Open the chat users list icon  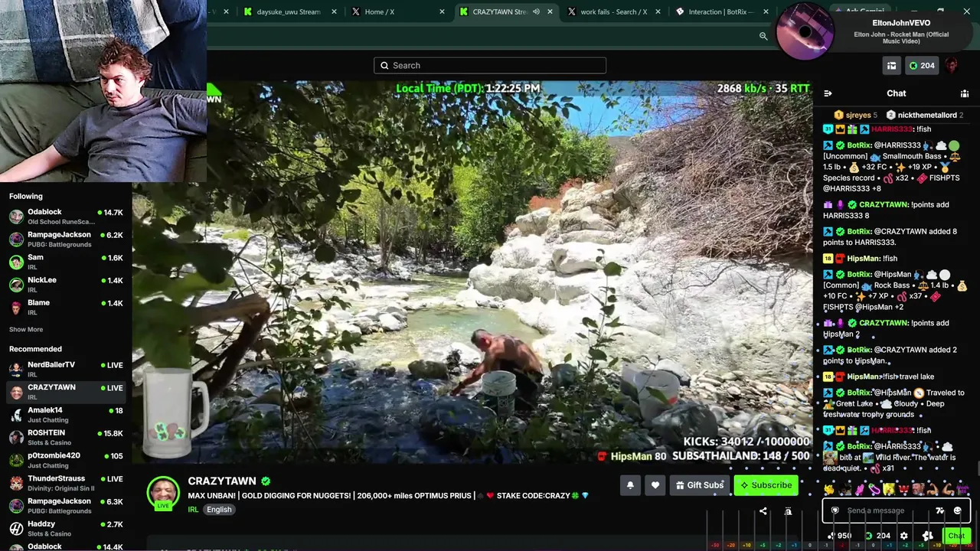[965, 93]
